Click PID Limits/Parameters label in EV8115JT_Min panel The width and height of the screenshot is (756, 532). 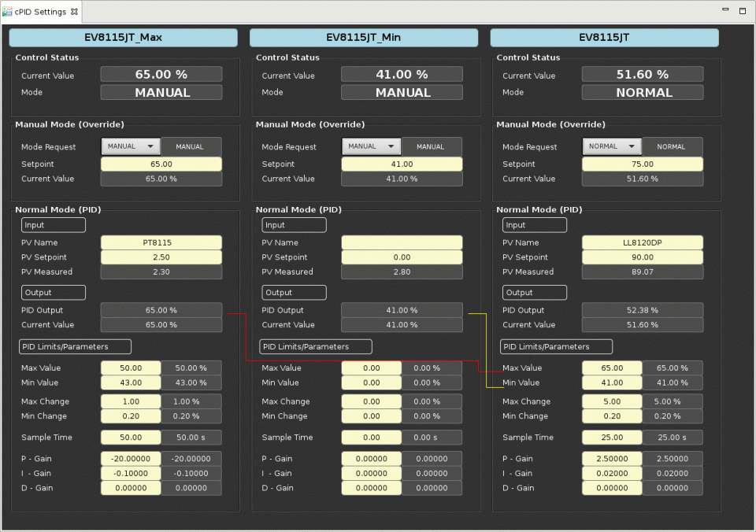pos(316,347)
